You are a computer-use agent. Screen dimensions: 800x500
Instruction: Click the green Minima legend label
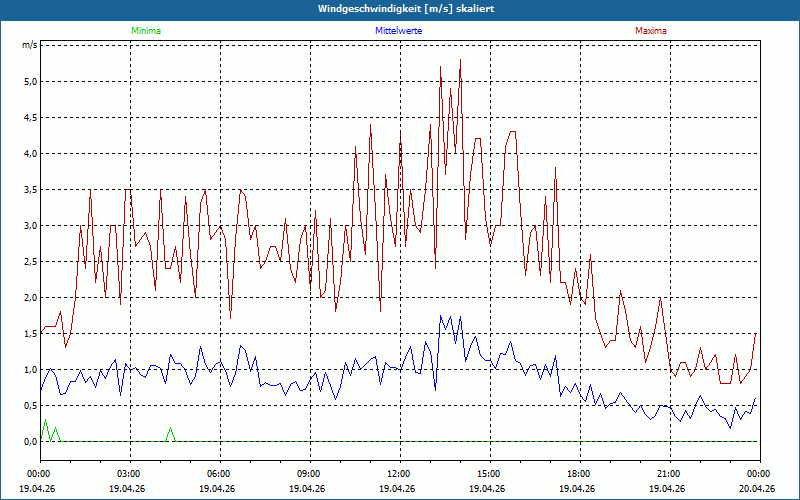click(x=145, y=31)
